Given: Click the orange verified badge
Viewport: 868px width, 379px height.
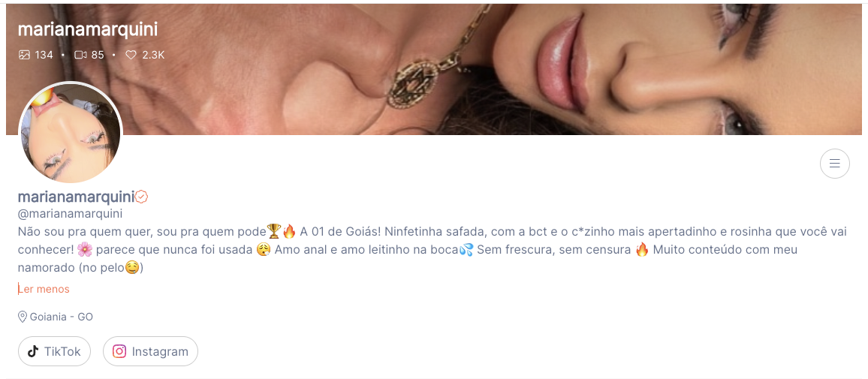Looking at the screenshot, I should (142, 197).
